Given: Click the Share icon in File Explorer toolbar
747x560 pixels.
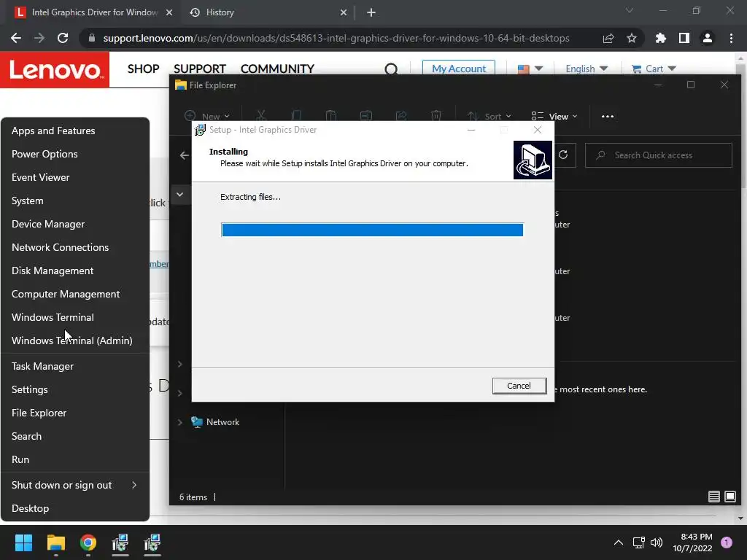Looking at the screenshot, I should (x=401, y=116).
